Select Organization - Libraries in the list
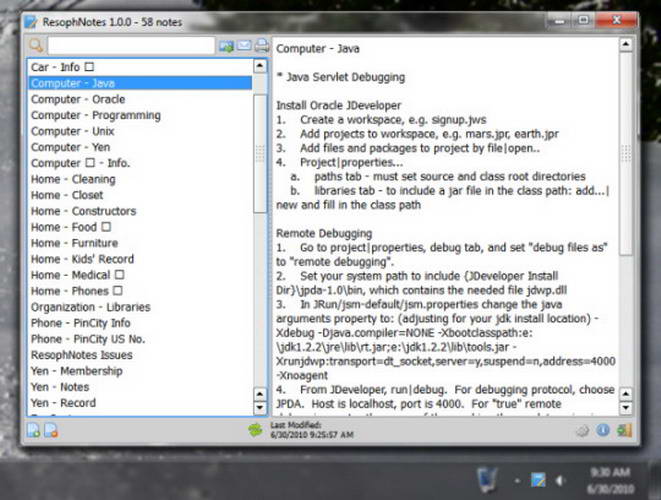Image resolution: width=661 pixels, height=500 pixels. [x=140, y=307]
